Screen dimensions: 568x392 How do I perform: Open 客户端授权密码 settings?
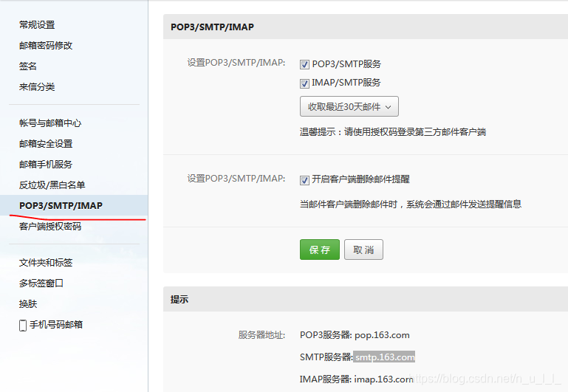pos(50,227)
